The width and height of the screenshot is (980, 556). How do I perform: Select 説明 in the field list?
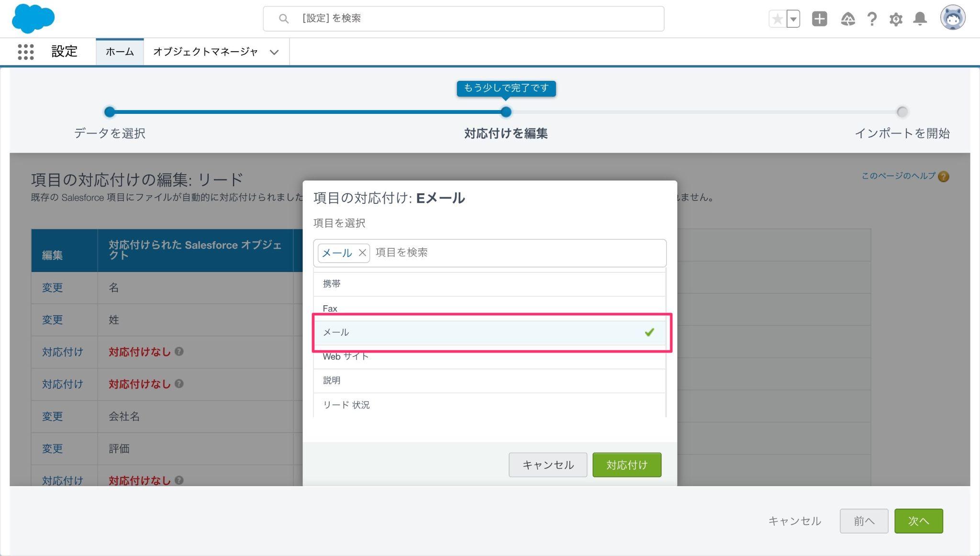point(490,381)
